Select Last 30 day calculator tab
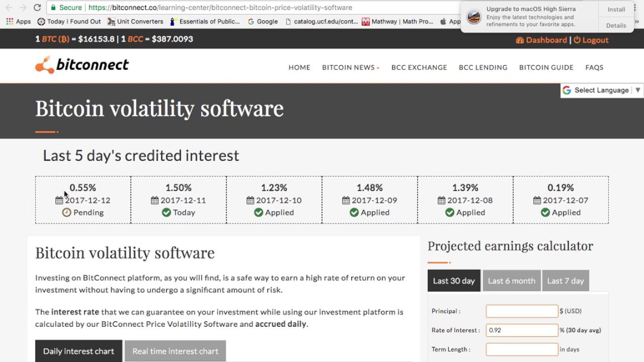Viewport: 644px width, 362px height. (454, 281)
